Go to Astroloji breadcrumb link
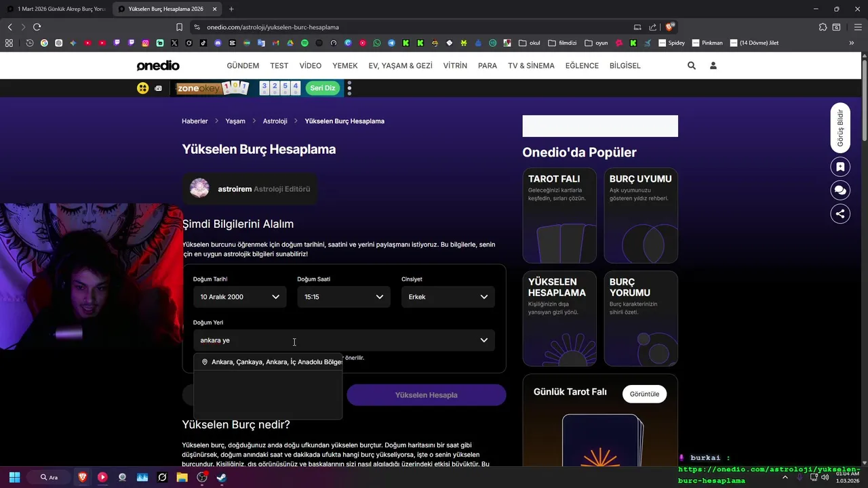This screenshot has height=488, width=868. [275, 121]
